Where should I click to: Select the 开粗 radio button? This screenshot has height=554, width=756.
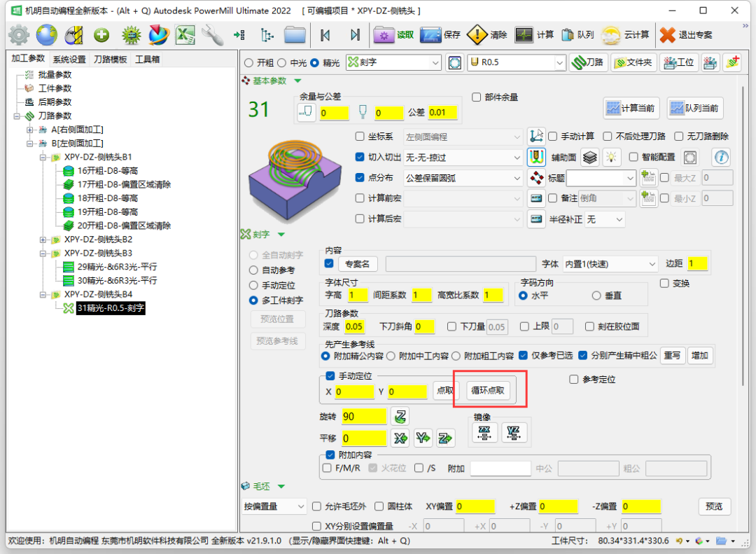(x=248, y=62)
